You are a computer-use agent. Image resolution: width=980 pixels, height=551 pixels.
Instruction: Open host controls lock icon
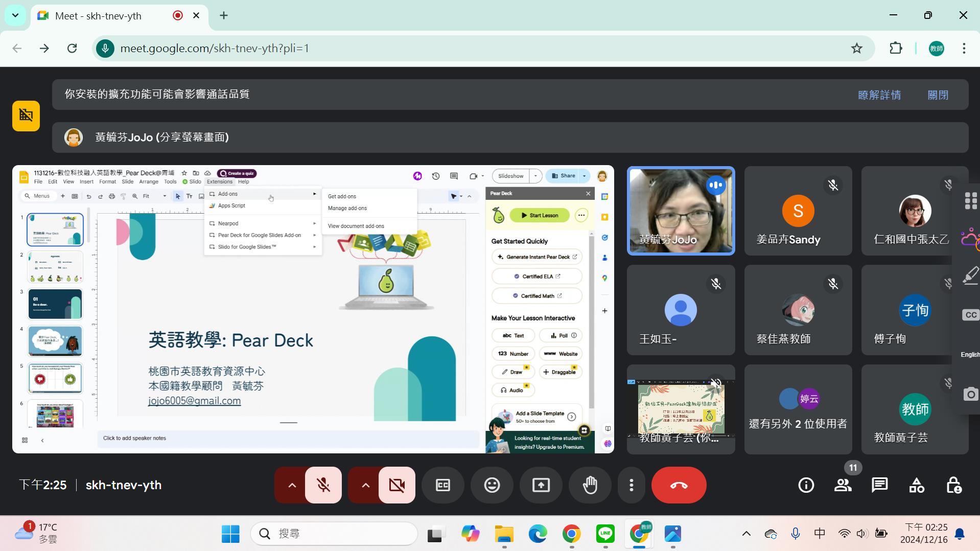pyautogui.click(x=953, y=485)
